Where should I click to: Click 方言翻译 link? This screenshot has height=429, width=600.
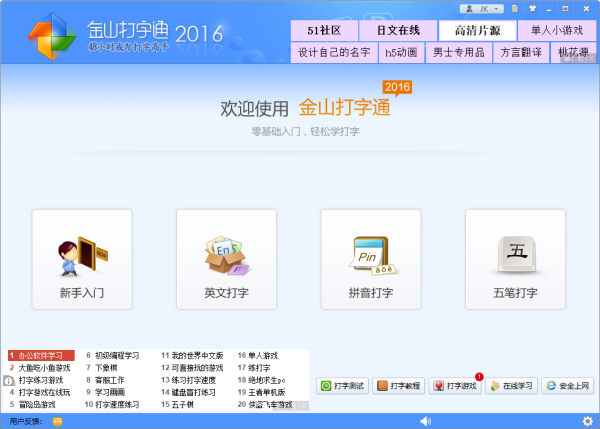[x=521, y=52]
